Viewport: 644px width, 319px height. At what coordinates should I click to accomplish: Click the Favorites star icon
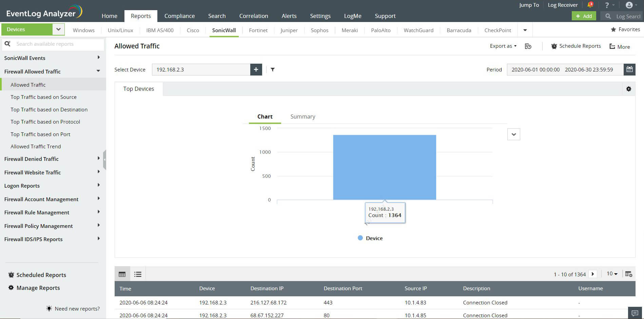(x=613, y=29)
